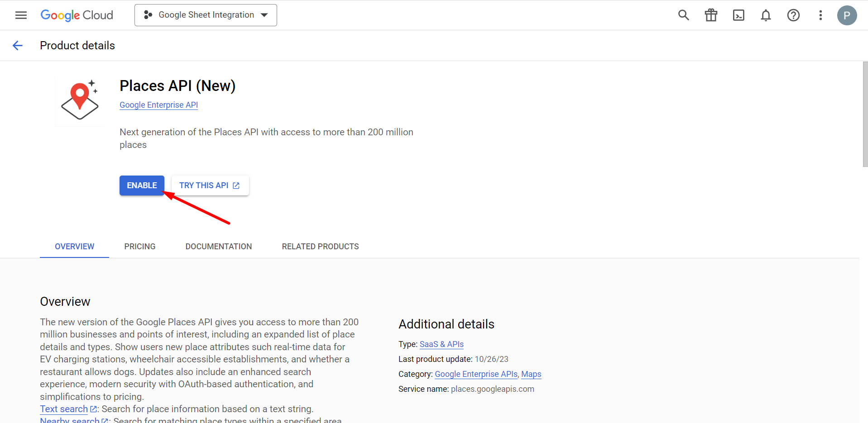Open the main navigation hamburger menu
Image resolution: width=868 pixels, height=423 pixels.
pos(21,15)
